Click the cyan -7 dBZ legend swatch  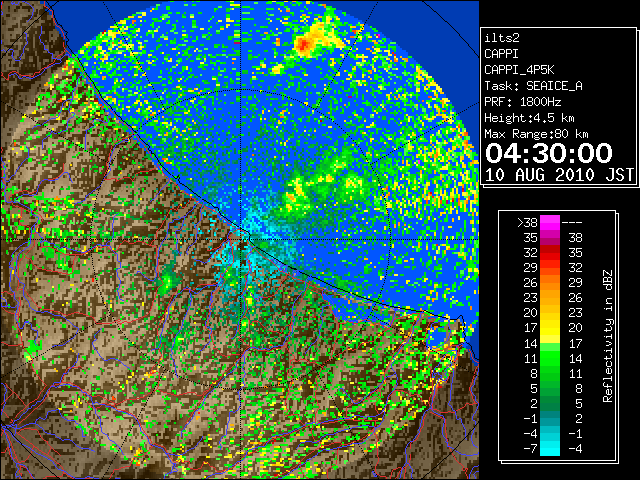pyautogui.click(x=550, y=449)
